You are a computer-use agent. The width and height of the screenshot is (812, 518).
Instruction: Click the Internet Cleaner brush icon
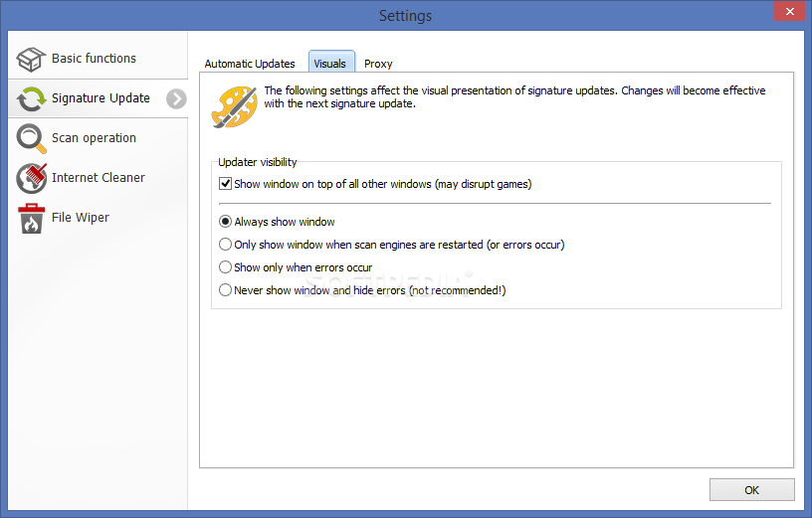pyautogui.click(x=31, y=178)
